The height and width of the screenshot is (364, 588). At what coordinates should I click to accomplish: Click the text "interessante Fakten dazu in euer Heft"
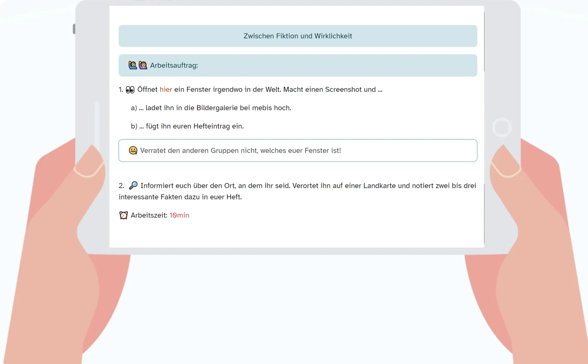(180, 197)
